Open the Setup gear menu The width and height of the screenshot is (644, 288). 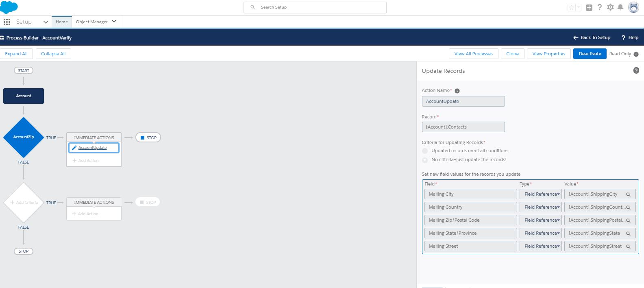pyautogui.click(x=610, y=7)
